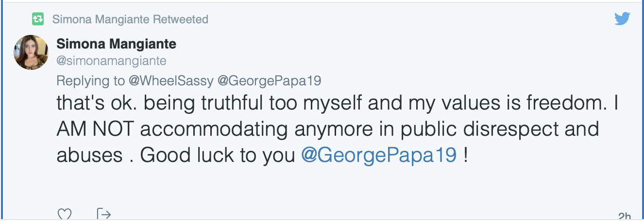
Task: Open the blue @GeorgePapa19 mention in tweet
Action: (379, 155)
